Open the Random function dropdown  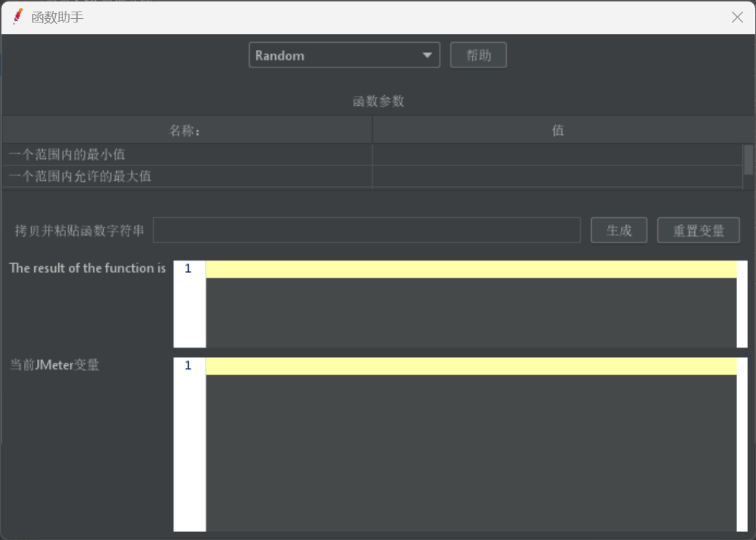tap(344, 55)
